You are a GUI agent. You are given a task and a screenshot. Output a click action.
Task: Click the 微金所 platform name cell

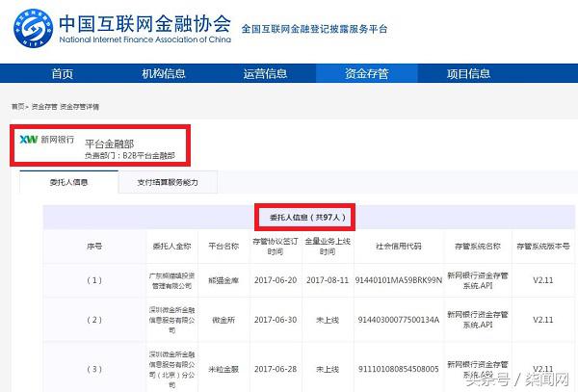[x=223, y=320]
